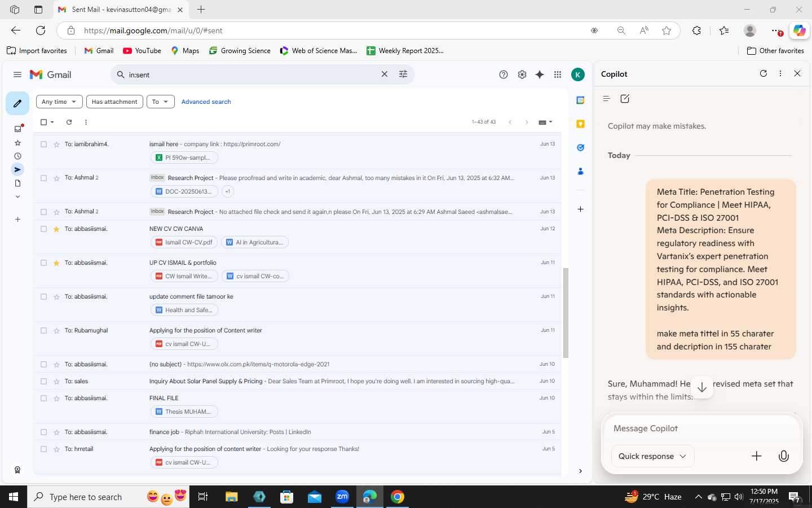This screenshot has height=508, width=812.
Task: Refresh the Copilot panel
Action: pyautogui.click(x=764, y=73)
